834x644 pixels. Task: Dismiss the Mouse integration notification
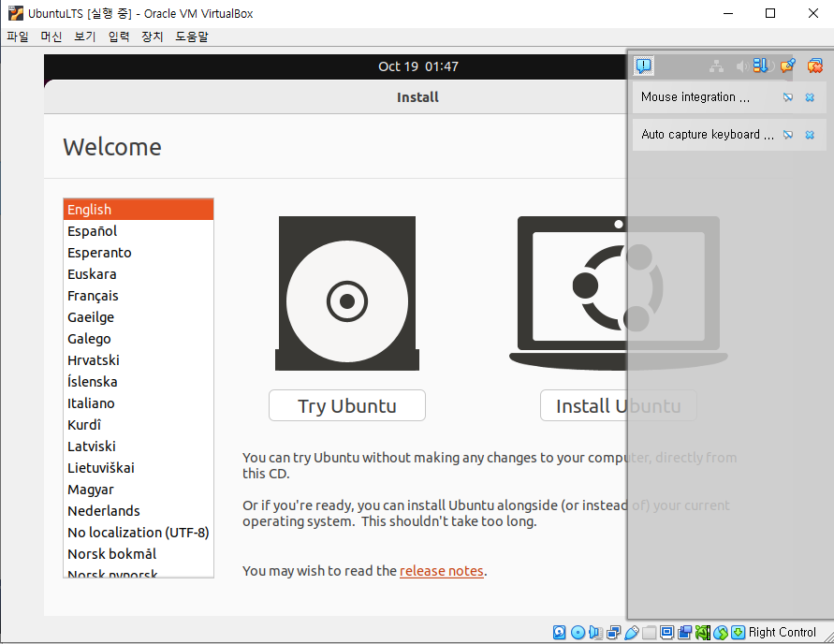[810, 97]
